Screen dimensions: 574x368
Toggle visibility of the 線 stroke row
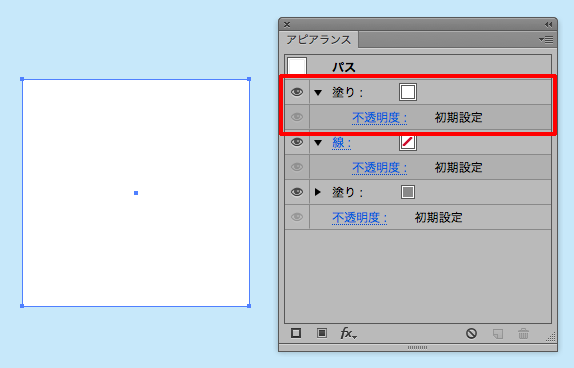pos(297,142)
